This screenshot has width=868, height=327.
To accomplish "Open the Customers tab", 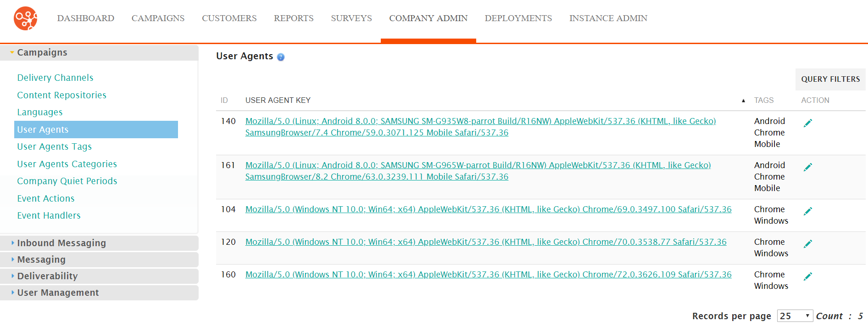I will pos(229,18).
